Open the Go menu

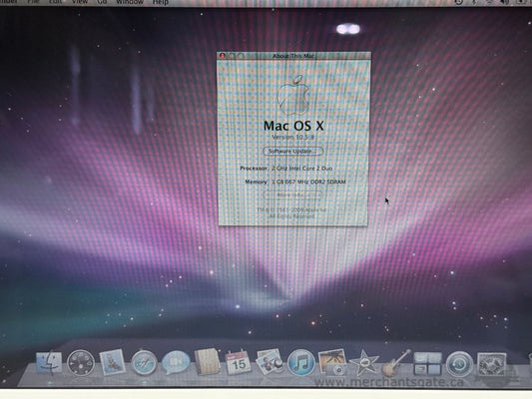[102, 2]
